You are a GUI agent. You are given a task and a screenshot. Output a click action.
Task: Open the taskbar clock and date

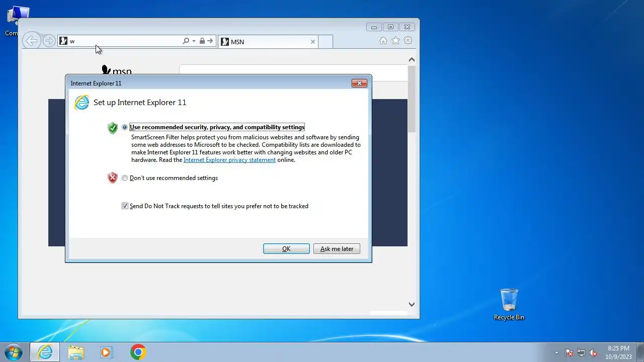618,352
